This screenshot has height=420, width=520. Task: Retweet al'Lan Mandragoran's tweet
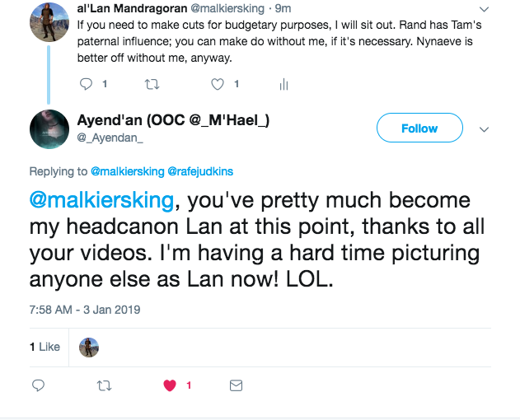tap(152, 83)
